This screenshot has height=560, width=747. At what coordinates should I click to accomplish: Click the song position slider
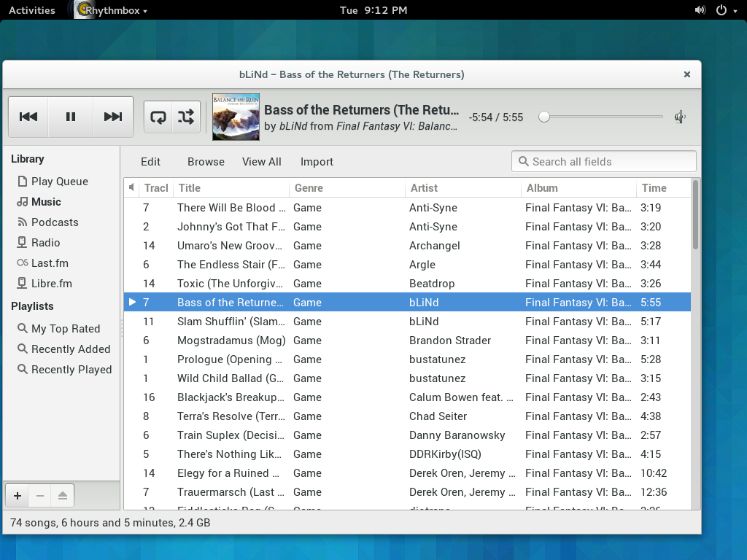(x=600, y=117)
